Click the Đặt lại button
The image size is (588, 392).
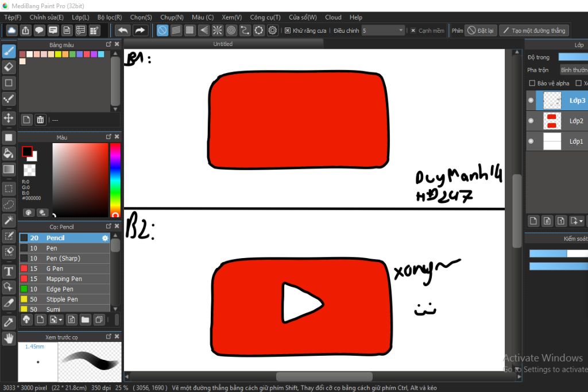481,30
